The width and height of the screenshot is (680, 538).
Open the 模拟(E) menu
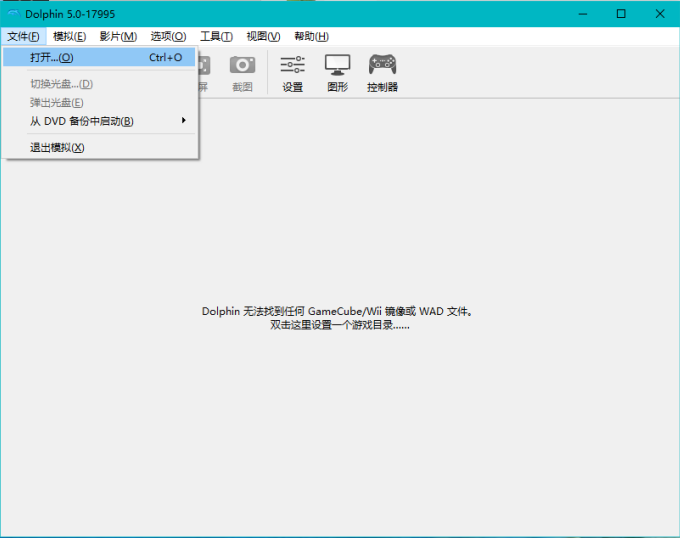coord(69,36)
